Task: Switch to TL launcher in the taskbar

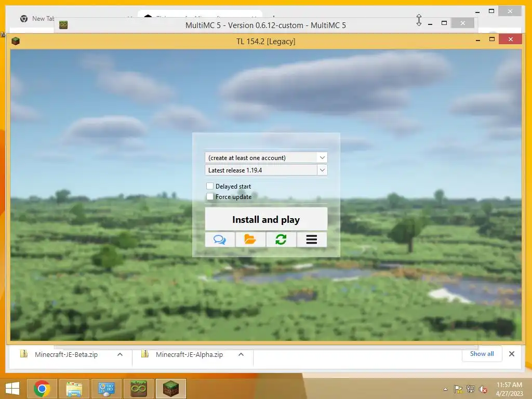Action: (171, 389)
